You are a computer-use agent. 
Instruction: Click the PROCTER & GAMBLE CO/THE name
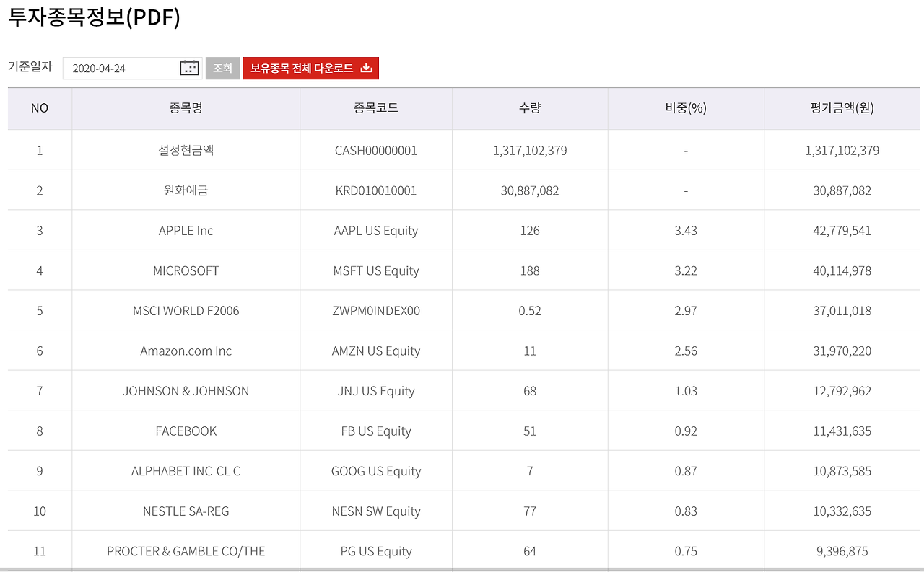coord(186,551)
